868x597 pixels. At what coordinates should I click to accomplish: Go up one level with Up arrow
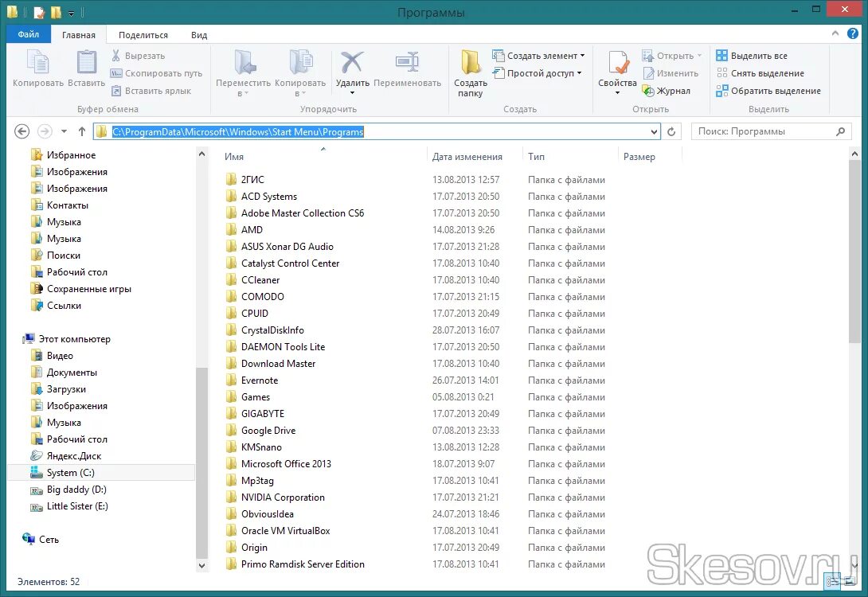click(x=82, y=131)
